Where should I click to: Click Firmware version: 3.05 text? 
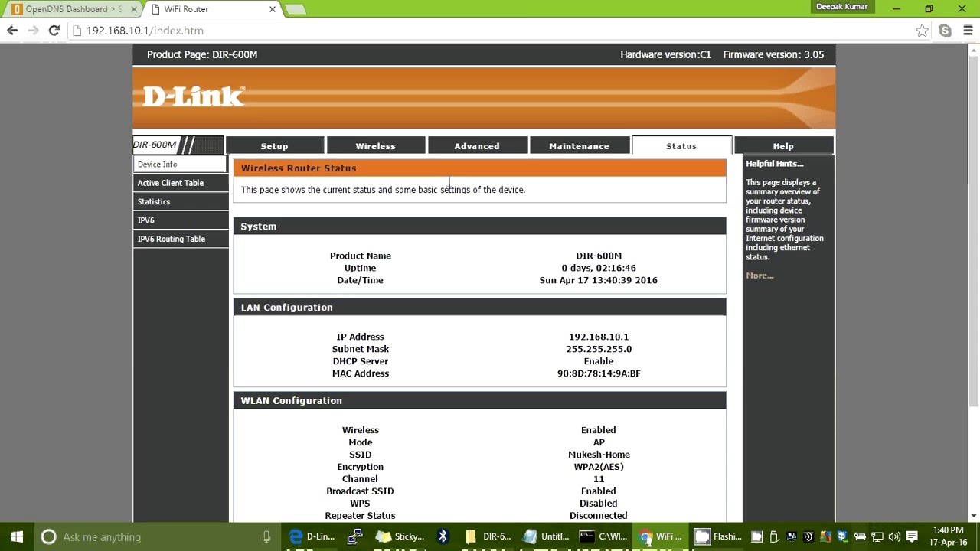[773, 54]
